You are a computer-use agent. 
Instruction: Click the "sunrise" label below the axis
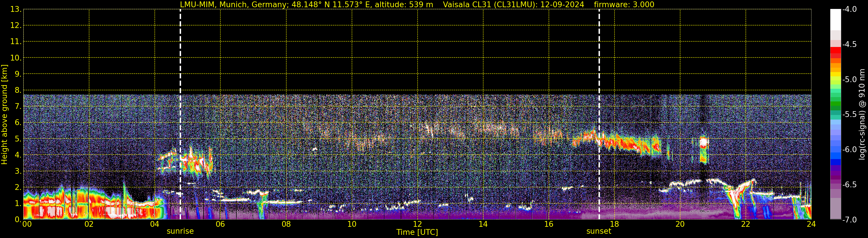click(x=180, y=231)
